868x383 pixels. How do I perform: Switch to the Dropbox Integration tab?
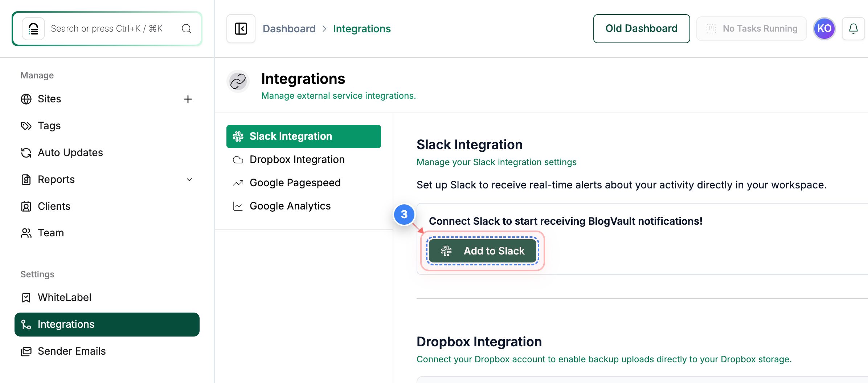tap(297, 159)
